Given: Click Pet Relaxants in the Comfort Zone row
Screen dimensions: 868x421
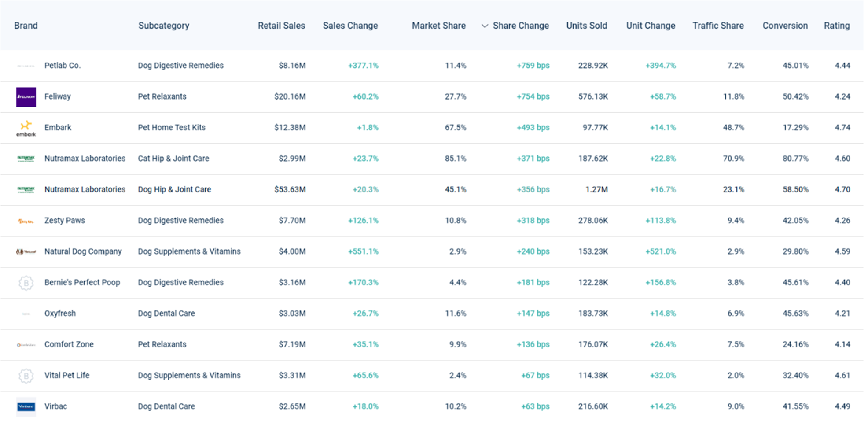Looking at the screenshot, I should coord(162,344).
